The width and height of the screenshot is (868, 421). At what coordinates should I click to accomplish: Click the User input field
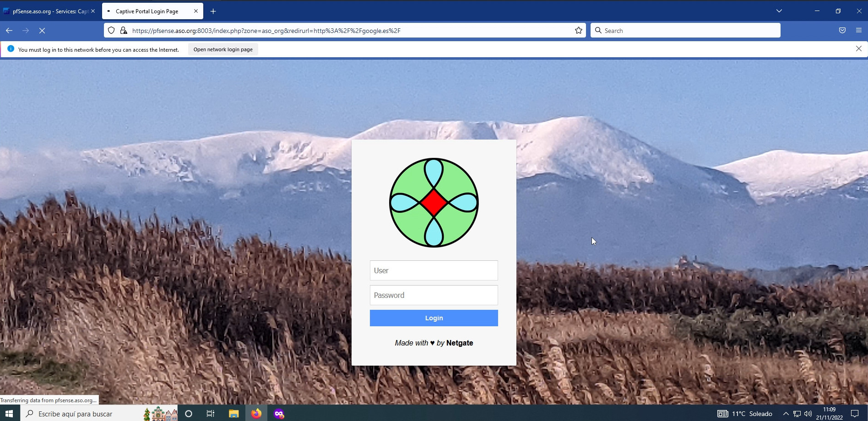pyautogui.click(x=434, y=270)
